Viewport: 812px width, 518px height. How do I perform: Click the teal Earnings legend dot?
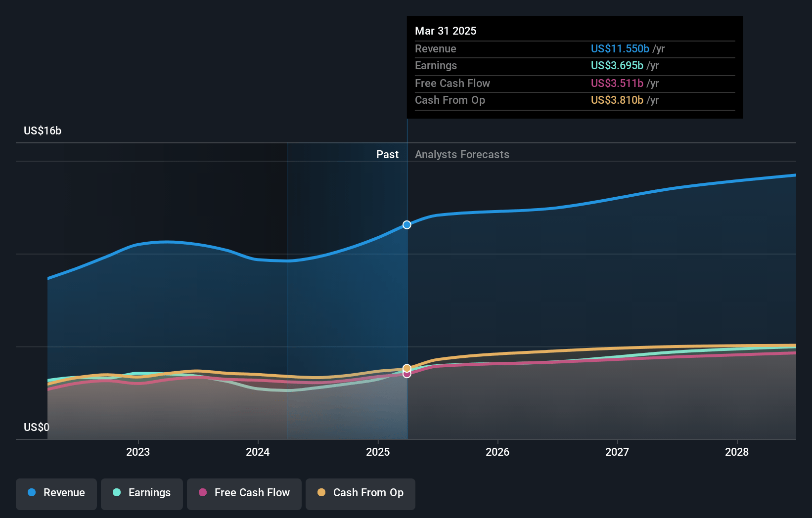pyautogui.click(x=117, y=492)
